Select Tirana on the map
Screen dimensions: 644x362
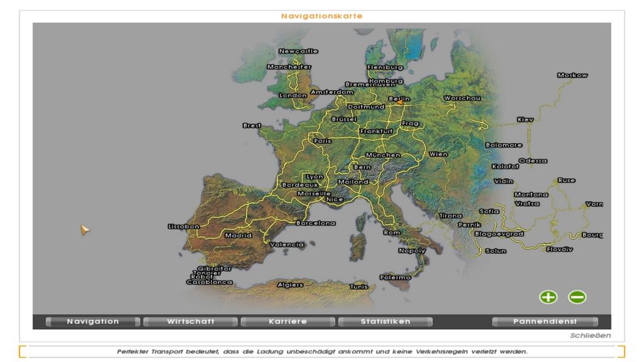click(x=450, y=216)
